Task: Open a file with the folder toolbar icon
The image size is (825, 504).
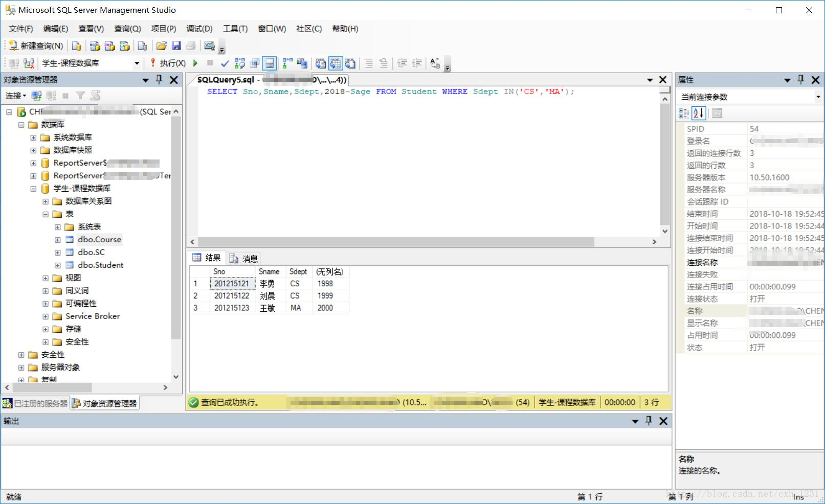Action: click(162, 45)
